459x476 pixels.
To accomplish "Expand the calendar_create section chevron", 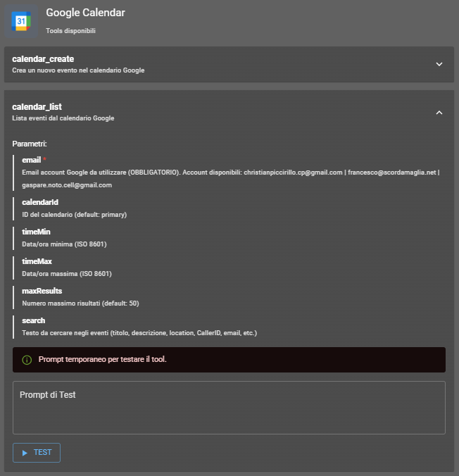I will 439,64.
